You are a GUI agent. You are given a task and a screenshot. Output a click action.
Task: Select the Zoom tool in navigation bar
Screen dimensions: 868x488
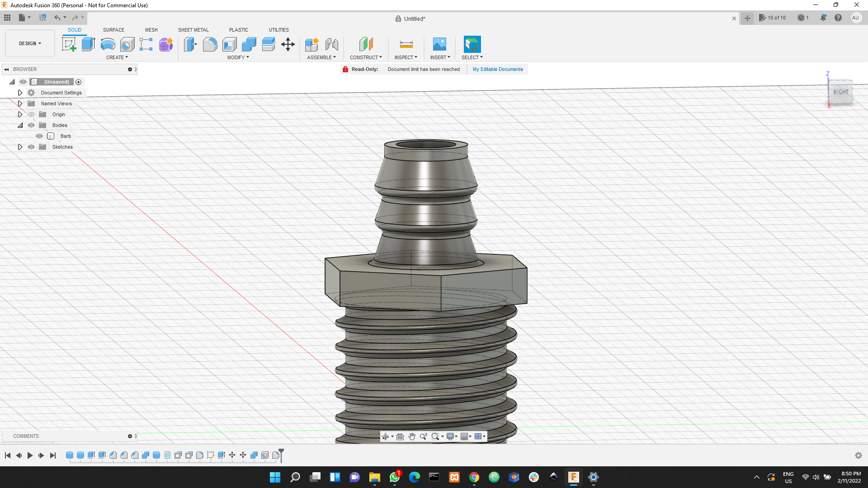tap(424, 436)
